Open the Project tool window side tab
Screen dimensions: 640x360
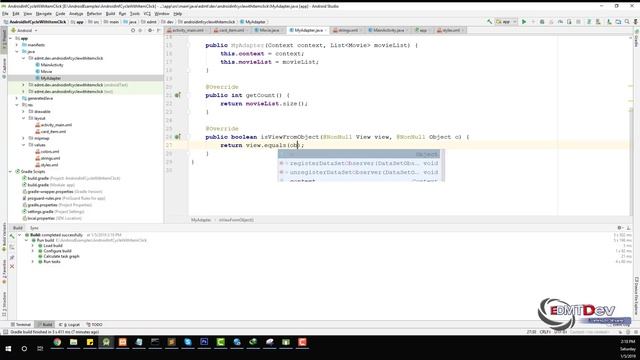4,39
